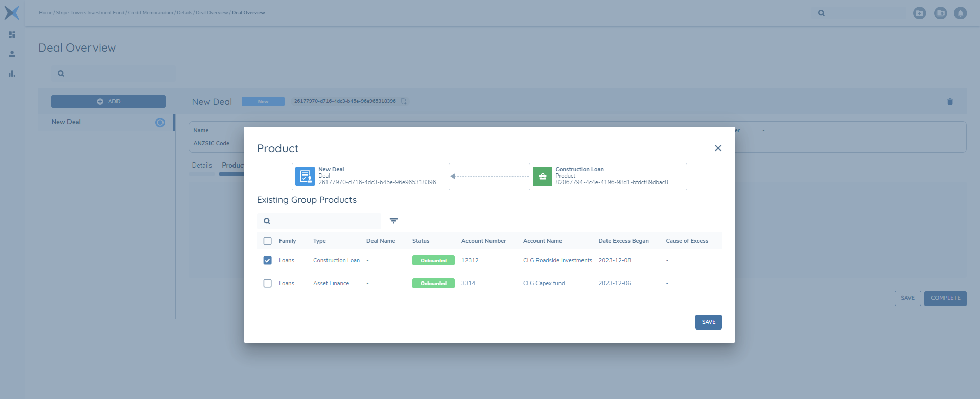Click the green Construction Loan briefcase icon
The image size is (980, 399).
coord(542,177)
